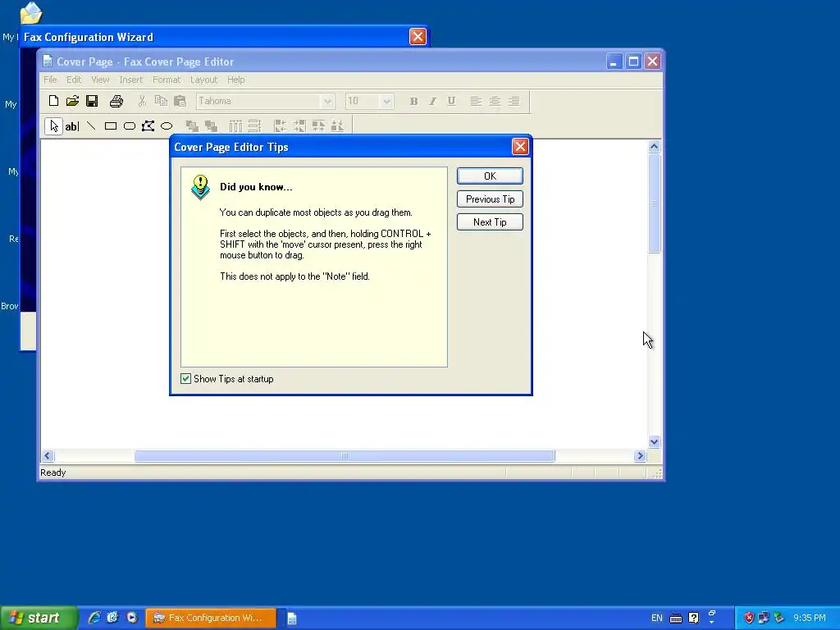Screen dimensions: 840x630
Task: Click the vertical scrollbar up arrow
Action: pyautogui.click(x=654, y=146)
